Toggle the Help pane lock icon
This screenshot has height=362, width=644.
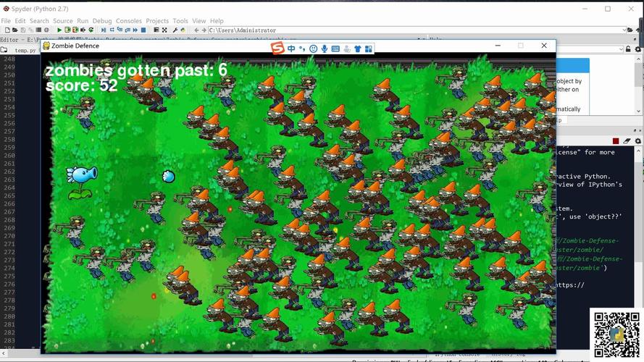[x=628, y=49]
